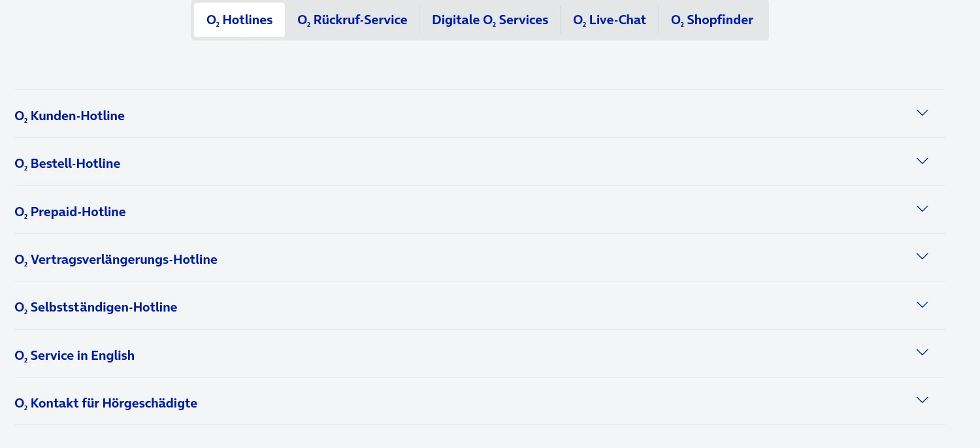Viewport: 980px width, 448px height.
Task: Go to the O2 Live-Chat tab
Action: click(609, 20)
